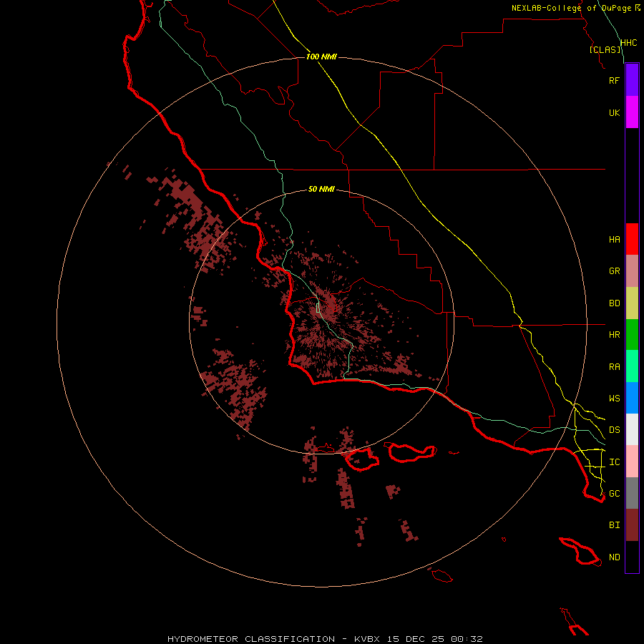Click the ND legend label
The height and width of the screenshot is (644, 644).
pyautogui.click(x=614, y=557)
